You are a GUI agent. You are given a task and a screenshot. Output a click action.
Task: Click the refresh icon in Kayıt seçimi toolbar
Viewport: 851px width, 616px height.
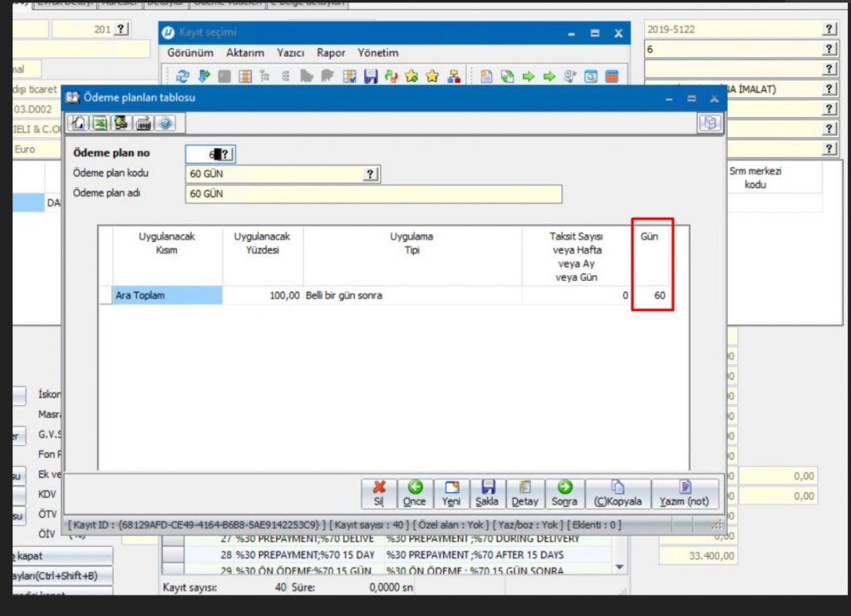182,76
